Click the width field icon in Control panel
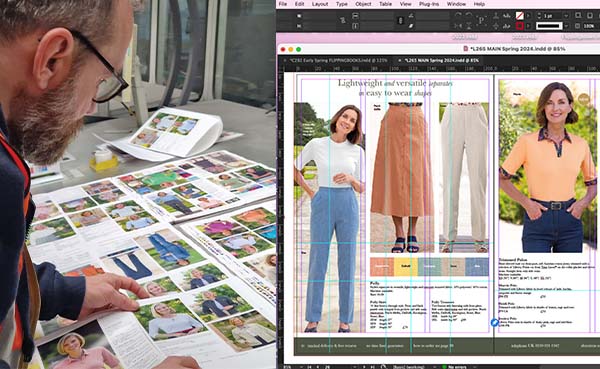 click(x=355, y=15)
